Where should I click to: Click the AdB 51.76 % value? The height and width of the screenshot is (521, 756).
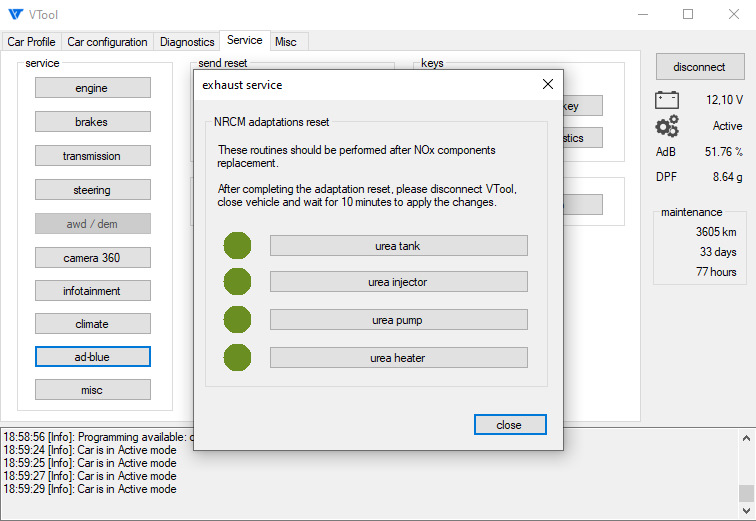pos(723,152)
